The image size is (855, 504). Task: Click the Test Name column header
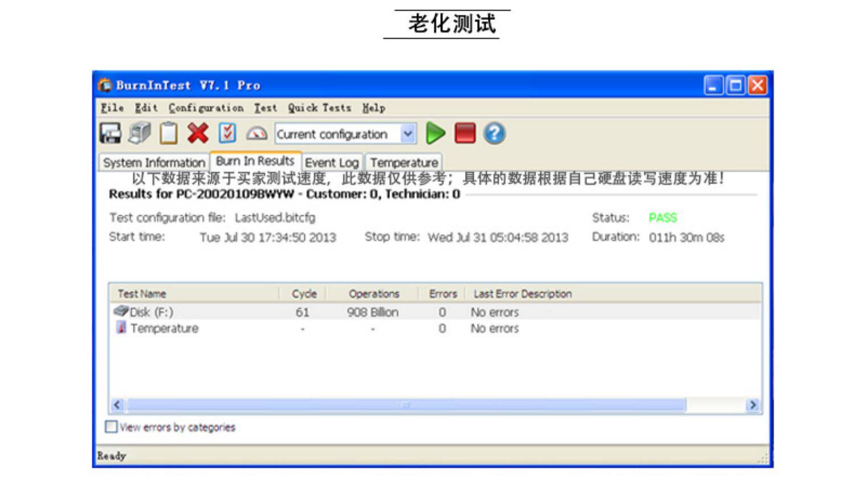pos(194,293)
